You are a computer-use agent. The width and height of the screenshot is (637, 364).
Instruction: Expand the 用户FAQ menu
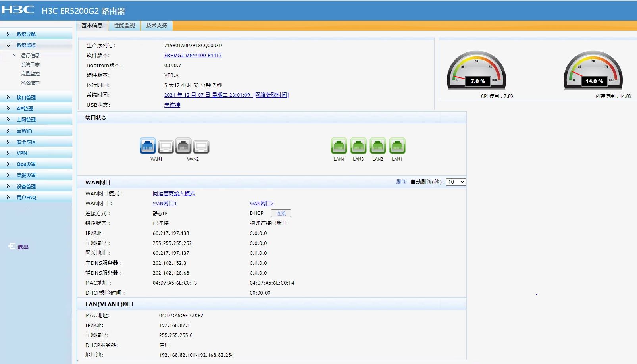[x=36, y=197]
